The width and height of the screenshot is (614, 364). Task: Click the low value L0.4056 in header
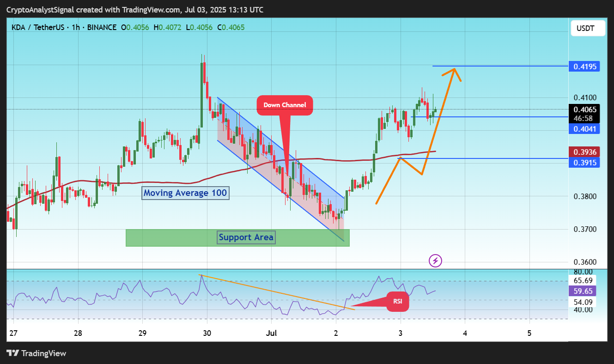pos(199,27)
